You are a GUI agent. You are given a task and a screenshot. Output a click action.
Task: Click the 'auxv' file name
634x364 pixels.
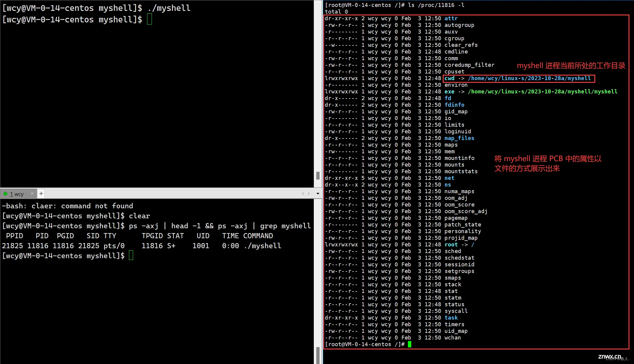coord(451,32)
